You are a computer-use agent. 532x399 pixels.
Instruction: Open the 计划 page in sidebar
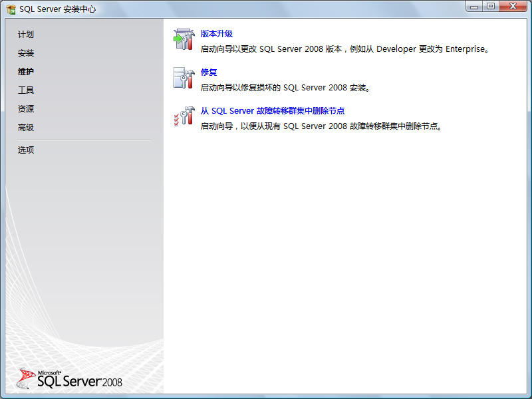26,35
